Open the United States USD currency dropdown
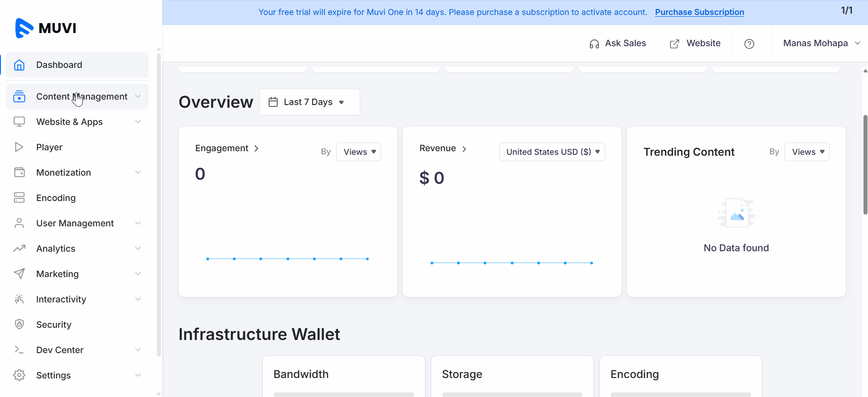This screenshot has height=397, width=868. tap(552, 152)
